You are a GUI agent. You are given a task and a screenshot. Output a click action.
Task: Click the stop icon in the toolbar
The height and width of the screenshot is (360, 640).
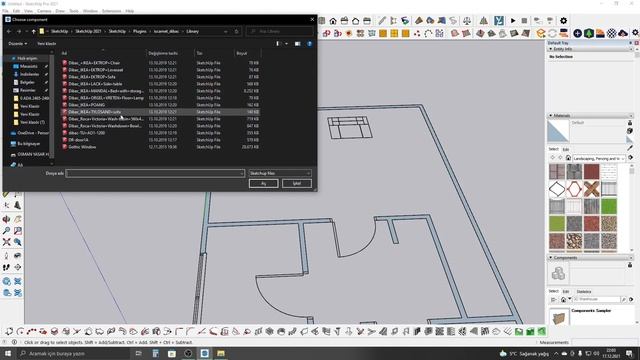pos(524,20)
